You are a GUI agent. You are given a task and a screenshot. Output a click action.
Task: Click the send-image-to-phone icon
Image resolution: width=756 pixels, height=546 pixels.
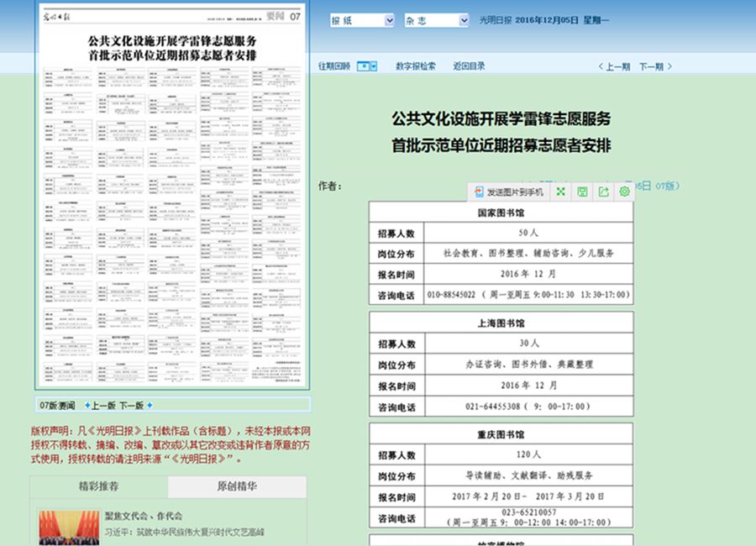coord(479,192)
